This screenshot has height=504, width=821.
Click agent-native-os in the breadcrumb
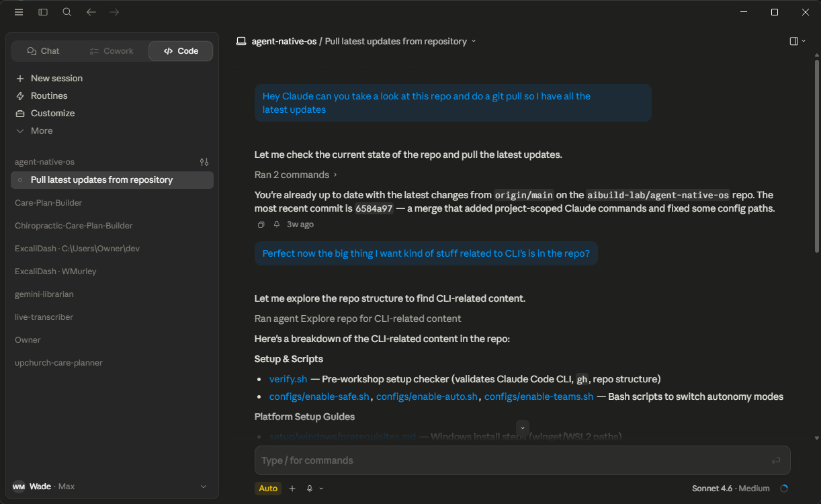[284, 41]
